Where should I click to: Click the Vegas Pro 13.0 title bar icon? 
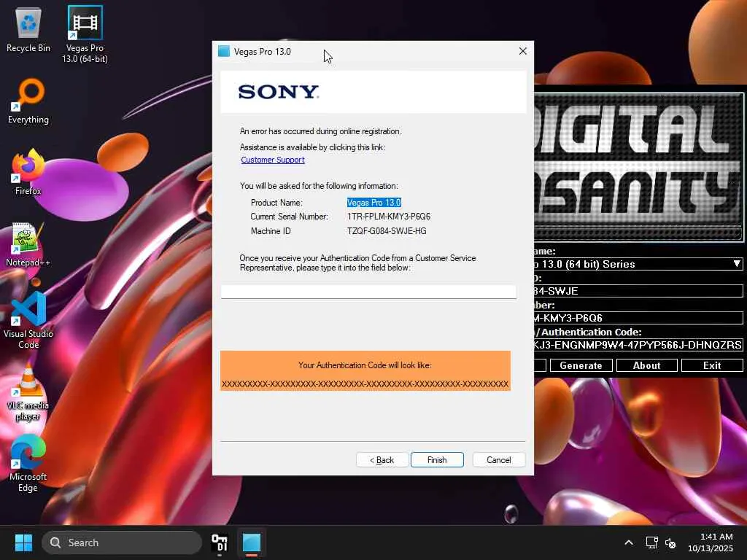click(224, 51)
